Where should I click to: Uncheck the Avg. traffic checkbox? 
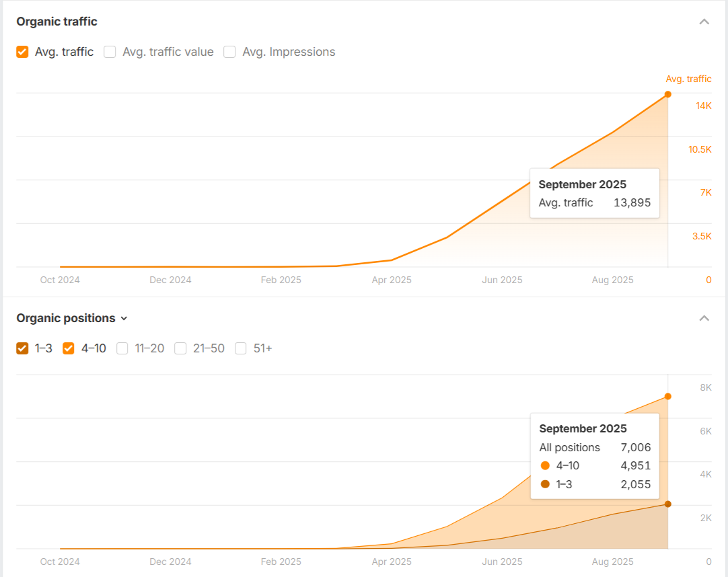tap(22, 52)
